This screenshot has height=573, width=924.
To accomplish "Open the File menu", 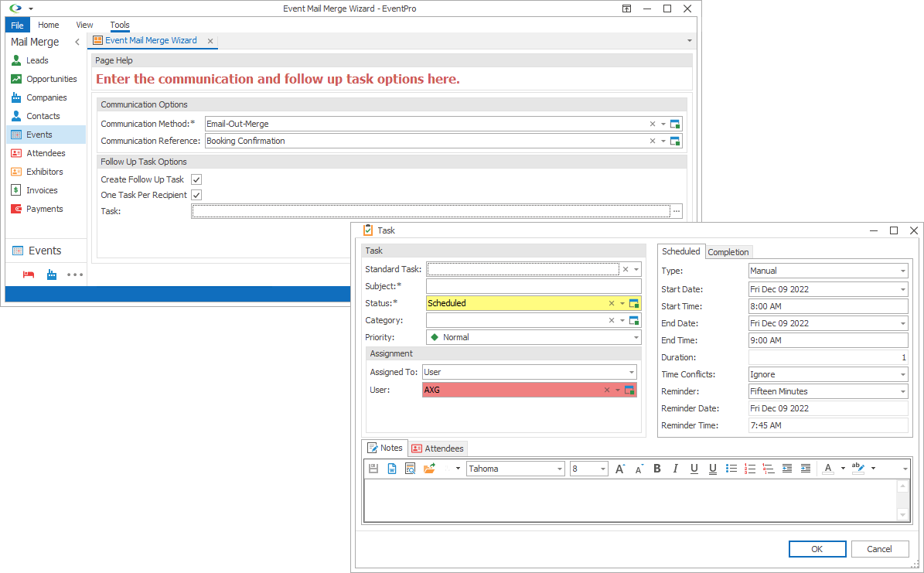I will point(17,25).
